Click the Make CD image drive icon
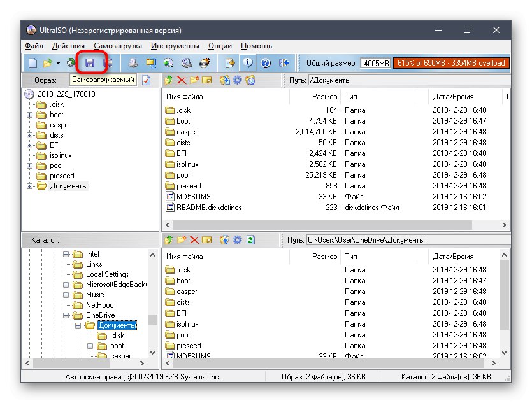 [x=133, y=63]
